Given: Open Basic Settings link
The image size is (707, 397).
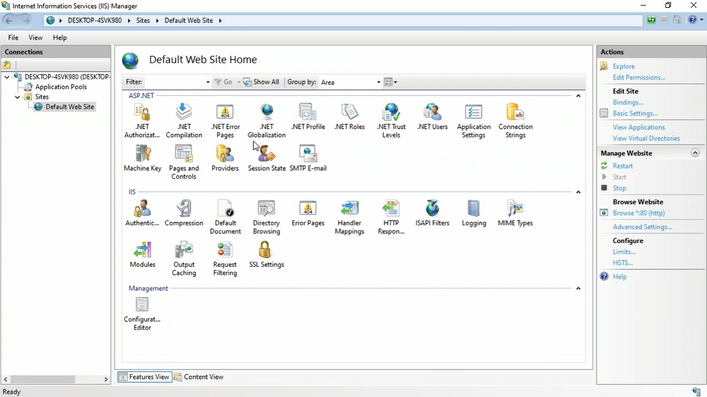Looking at the screenshot, I should (635, 114).
